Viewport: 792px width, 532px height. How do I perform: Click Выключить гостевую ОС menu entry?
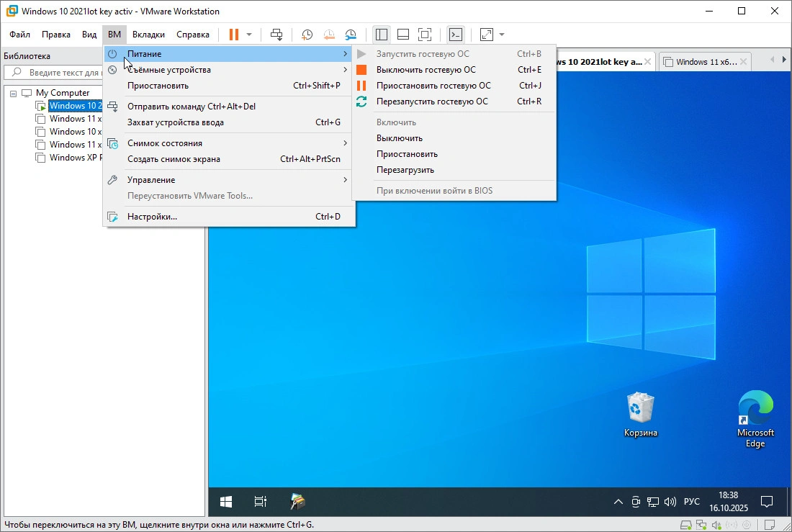coord(426,70)
